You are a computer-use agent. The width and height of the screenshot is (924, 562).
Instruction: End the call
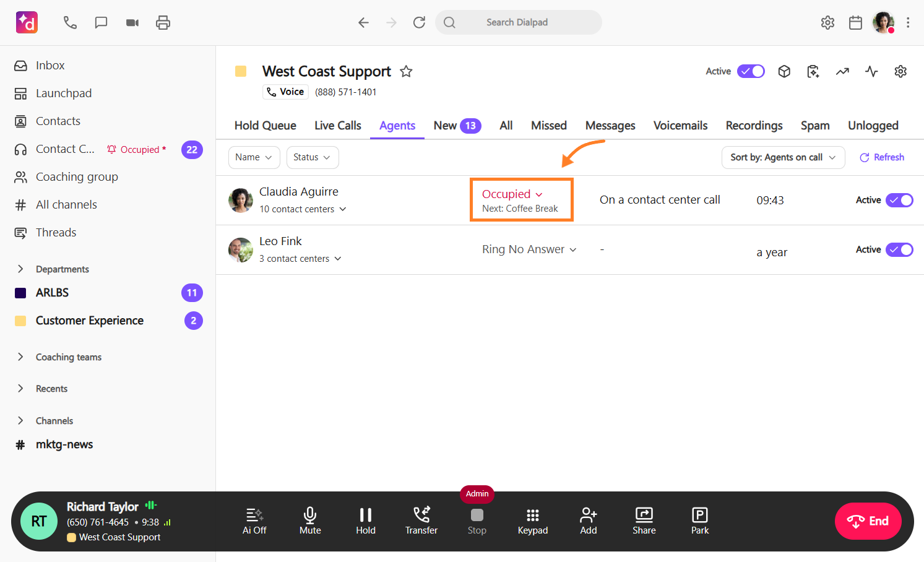pyautogui.click(x=868, y=521)
